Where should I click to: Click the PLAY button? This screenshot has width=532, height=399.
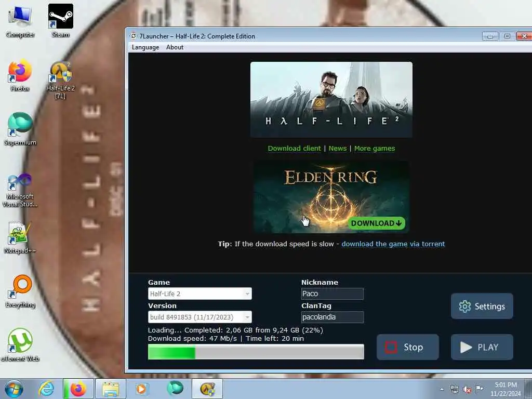coord(482,347)
